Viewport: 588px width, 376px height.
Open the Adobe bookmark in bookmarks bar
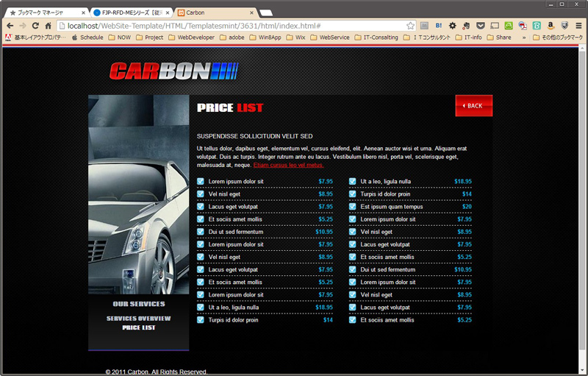click(35, 38)
